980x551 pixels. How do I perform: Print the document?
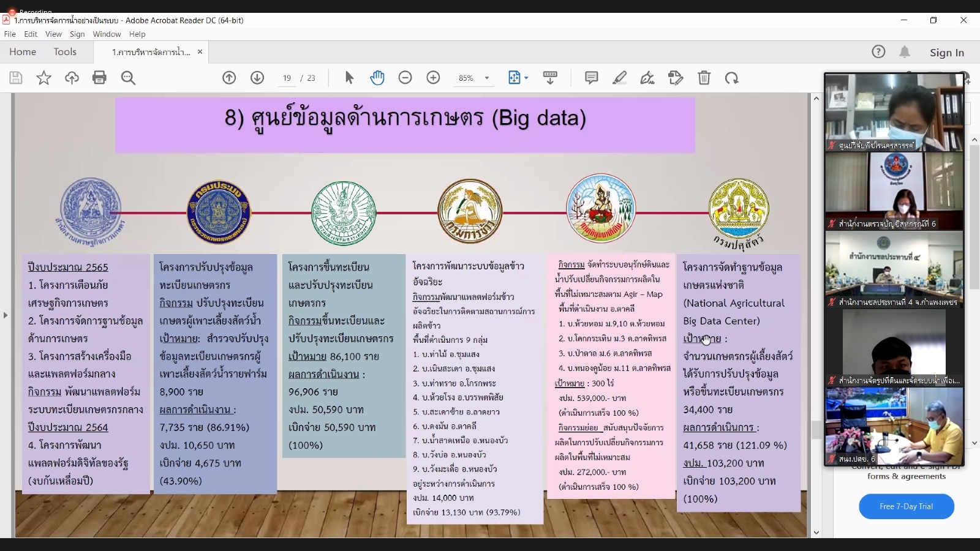point(99,78)
